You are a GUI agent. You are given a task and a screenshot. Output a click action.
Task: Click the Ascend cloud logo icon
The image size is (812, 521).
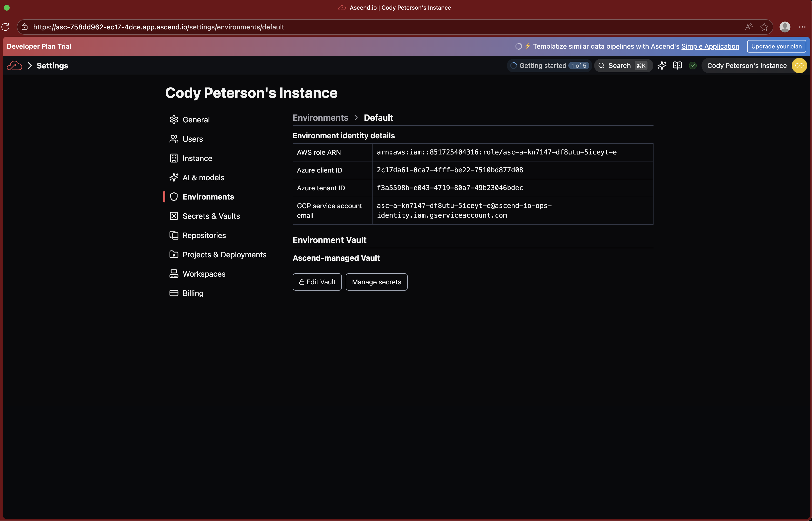[14, 66]
